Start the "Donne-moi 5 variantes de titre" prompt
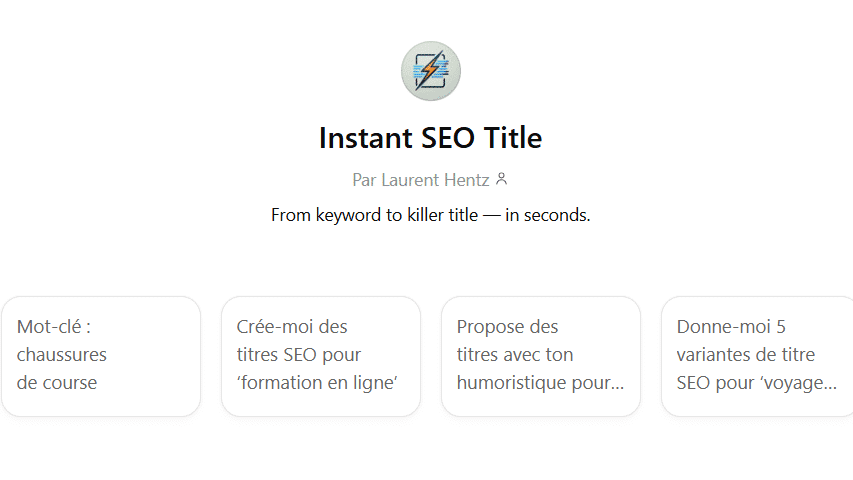 click(757, 356)
